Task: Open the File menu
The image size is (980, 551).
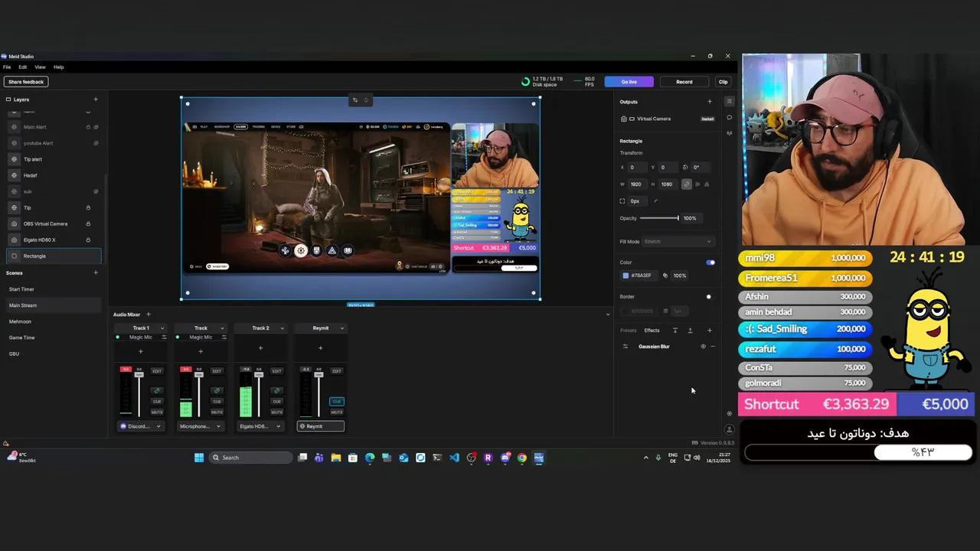Action: [x=7, y=67]
